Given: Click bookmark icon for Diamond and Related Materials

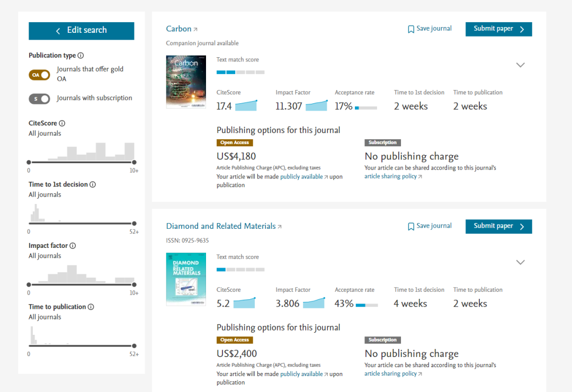Looking at the screenshot, I should 411,226.
